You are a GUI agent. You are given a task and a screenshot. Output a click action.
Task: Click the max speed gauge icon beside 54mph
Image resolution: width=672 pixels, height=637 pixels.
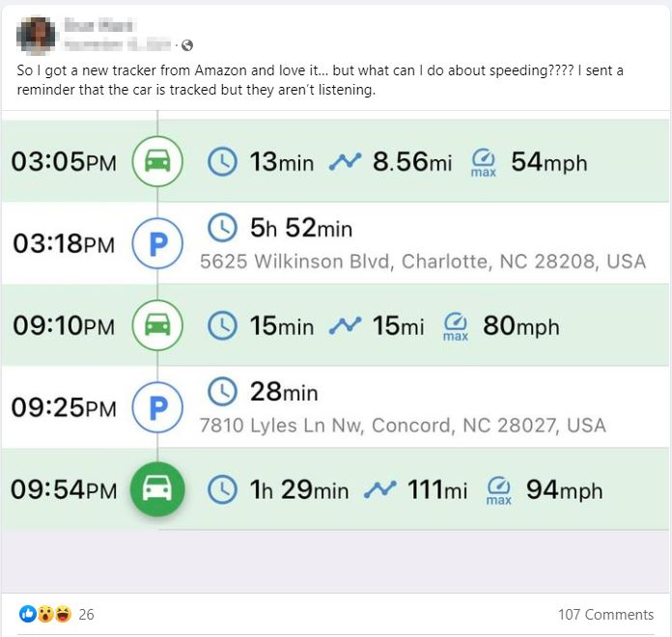pyautogui.click(x=484, y=162)
